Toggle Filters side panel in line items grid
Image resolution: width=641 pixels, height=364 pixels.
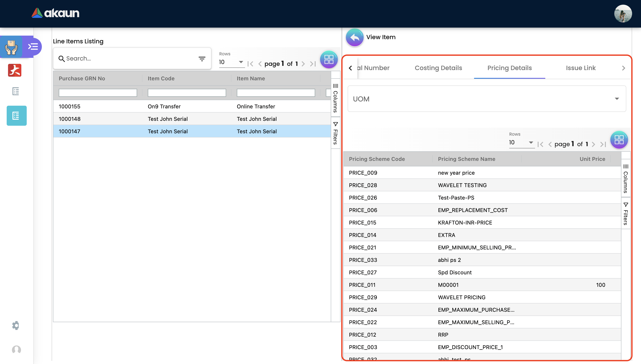click(x=335, y=133)
